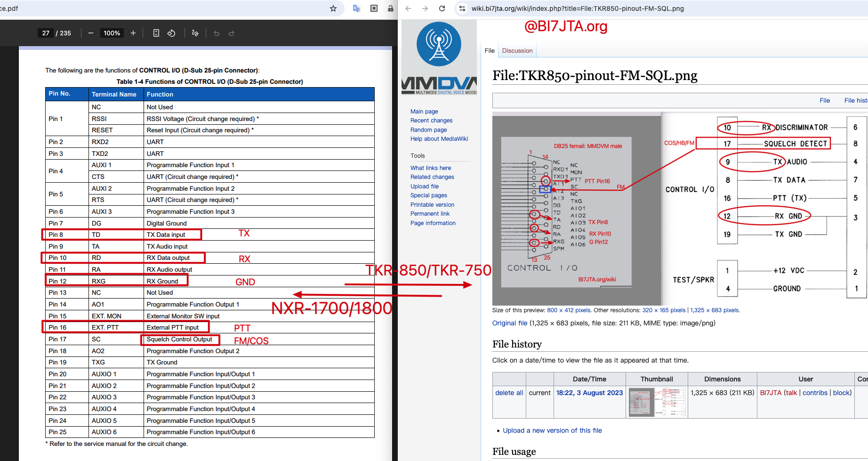This screenshot has height=461, width=868.
Task: Zoom in on the PDF with the plus button
Action: (133, 33)
